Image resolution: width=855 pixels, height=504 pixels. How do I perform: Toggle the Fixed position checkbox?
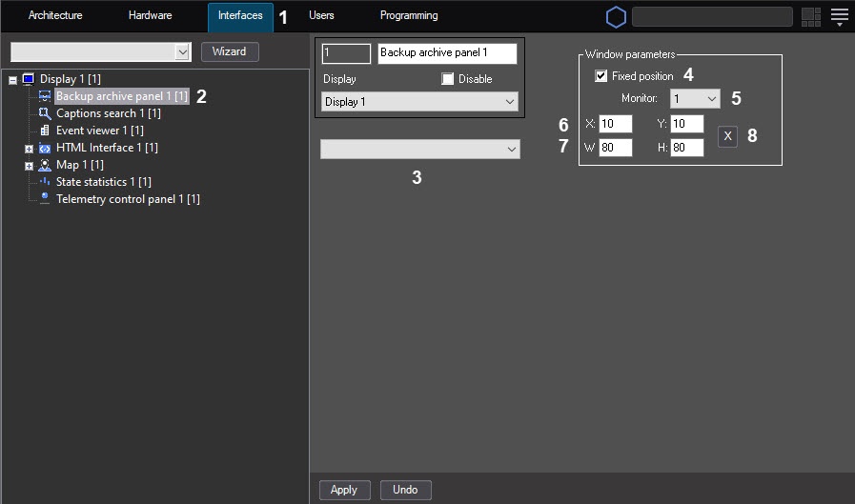click(x=601, y=76)
